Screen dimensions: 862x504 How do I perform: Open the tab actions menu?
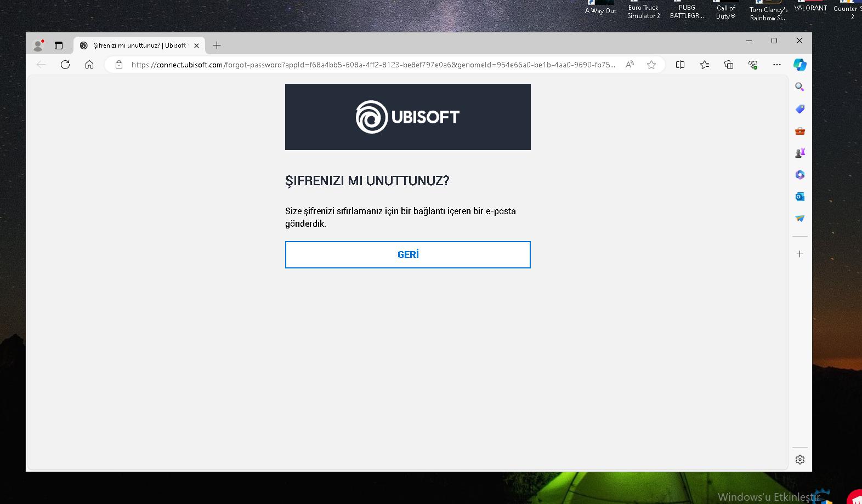(x=59, y=45)
